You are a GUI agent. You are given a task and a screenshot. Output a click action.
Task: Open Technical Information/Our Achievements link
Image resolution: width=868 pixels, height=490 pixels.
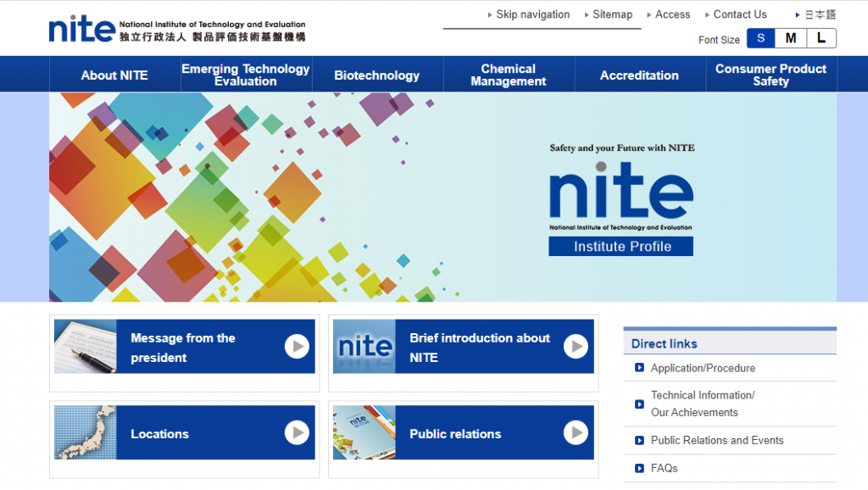[703, 404]
